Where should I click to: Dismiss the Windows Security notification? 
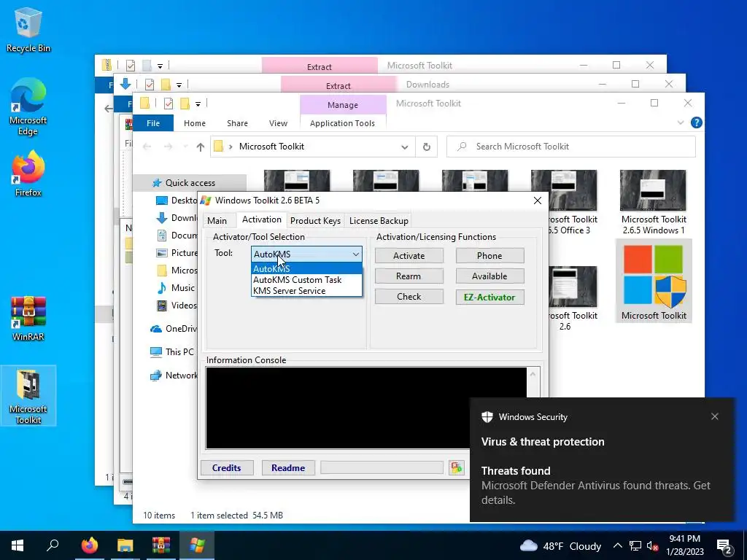715,416
